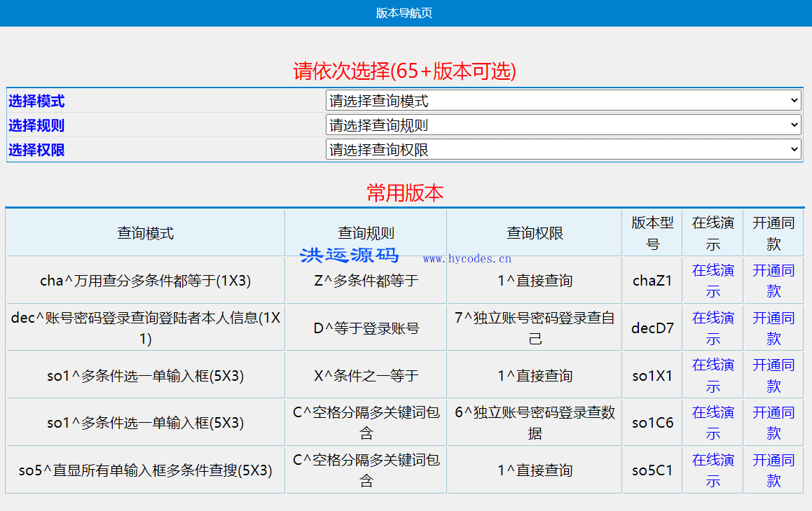Click version cell so5C1
The width and height of the screenshot is (812, 511).
tap(652, 470)
